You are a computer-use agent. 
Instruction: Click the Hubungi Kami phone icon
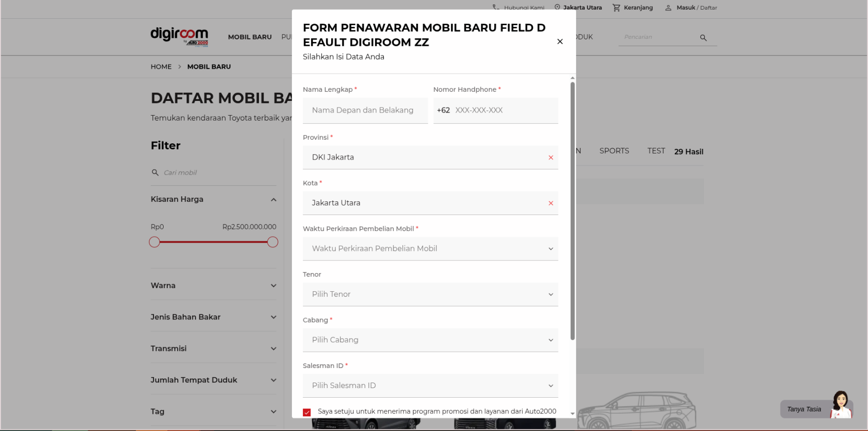point(496,7)
